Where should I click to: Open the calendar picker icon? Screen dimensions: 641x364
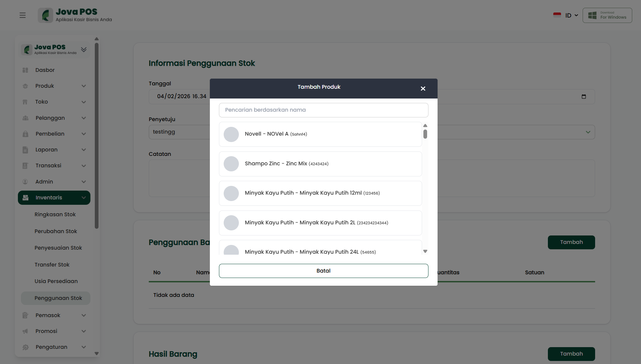584,96
